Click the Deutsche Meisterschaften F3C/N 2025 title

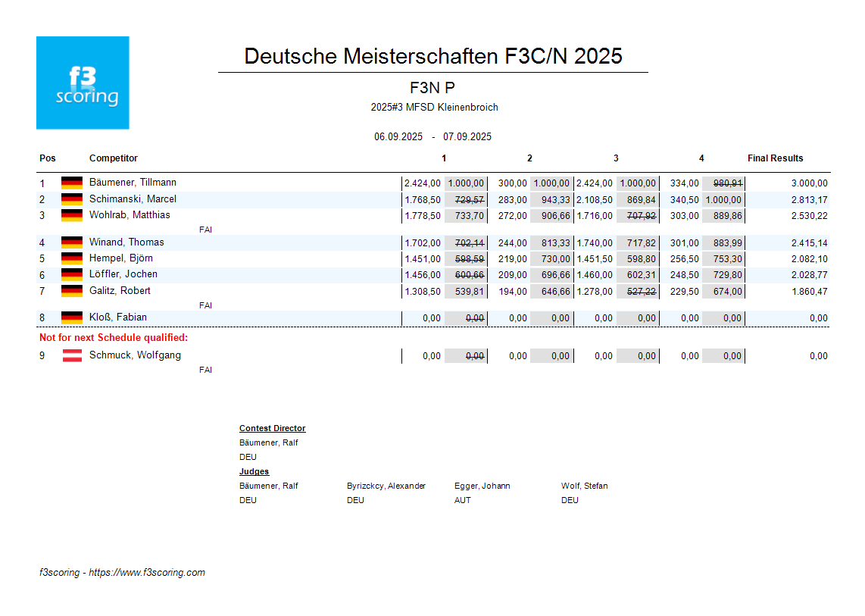tap(433, 56)
